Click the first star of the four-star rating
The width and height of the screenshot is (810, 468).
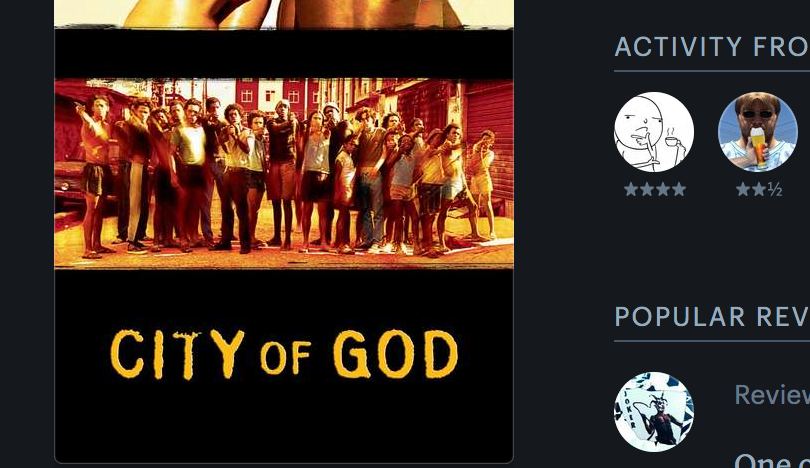point(631,190)
